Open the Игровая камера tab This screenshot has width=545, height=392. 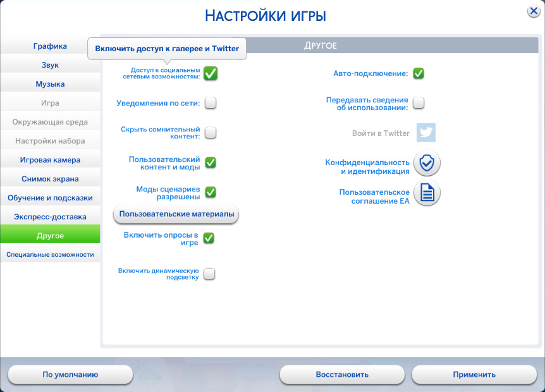(x=50, y=160)
